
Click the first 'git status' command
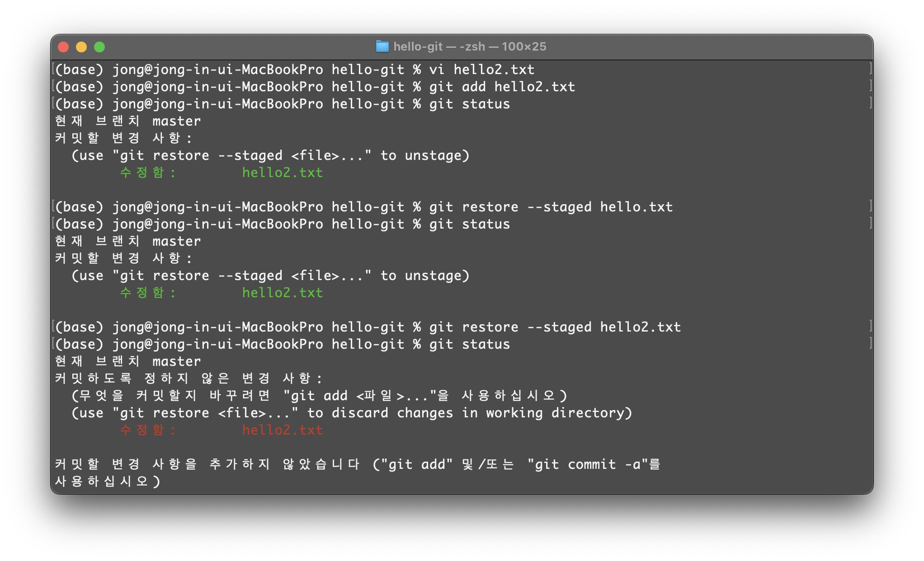coord(469,104)
